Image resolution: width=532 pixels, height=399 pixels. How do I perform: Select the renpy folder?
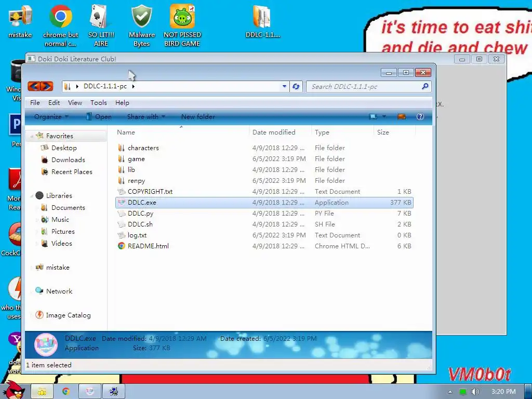(136, 180)
